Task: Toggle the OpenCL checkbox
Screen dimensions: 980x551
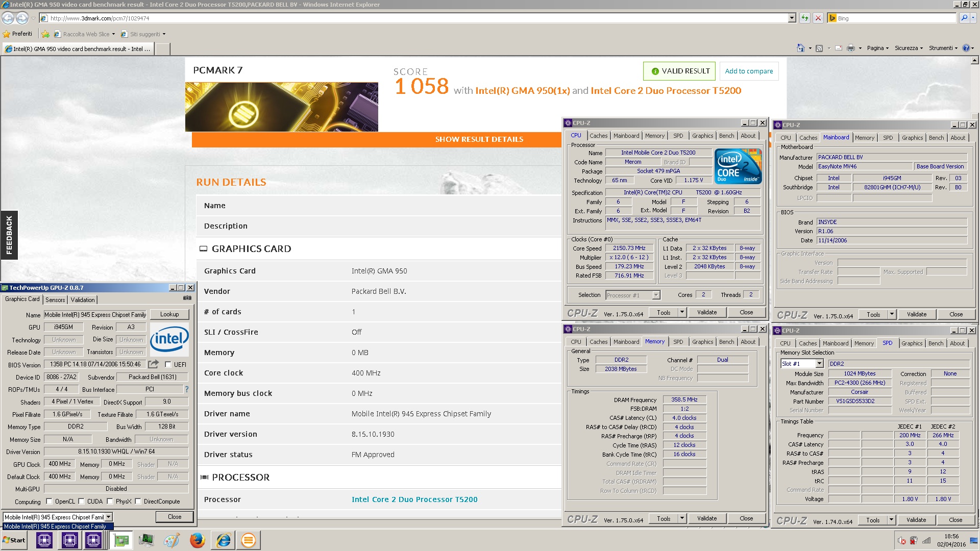Action: (49, 501)
